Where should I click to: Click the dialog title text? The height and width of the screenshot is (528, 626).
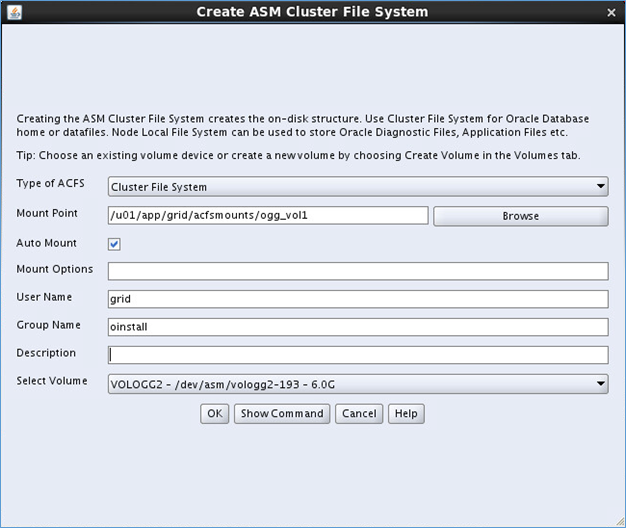coord(312,12)
